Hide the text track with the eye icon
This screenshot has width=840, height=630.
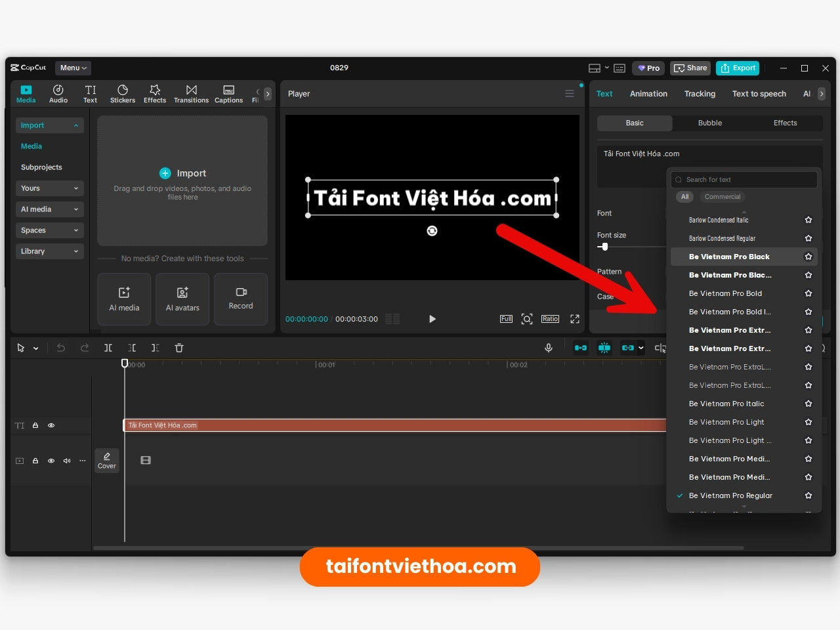[51, 425]
